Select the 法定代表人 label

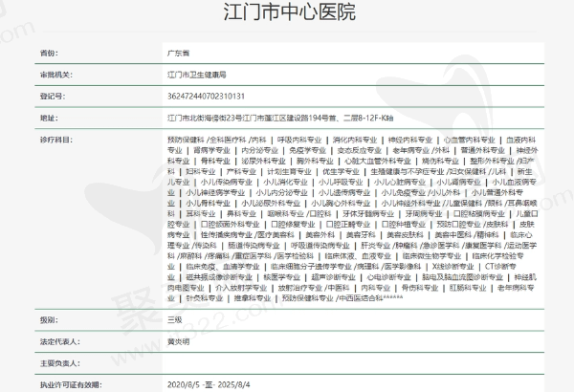click(x=60, y=341)
